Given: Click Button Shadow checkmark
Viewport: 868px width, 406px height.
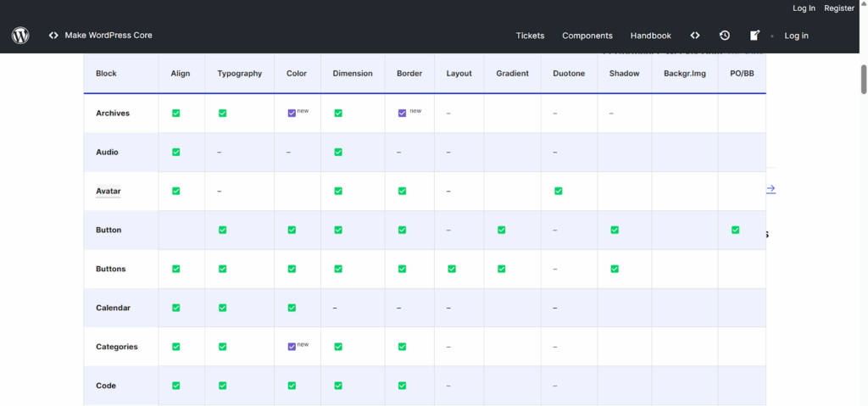Looking at the screenshot, I should pyautogui.click(x=615, y=230).
